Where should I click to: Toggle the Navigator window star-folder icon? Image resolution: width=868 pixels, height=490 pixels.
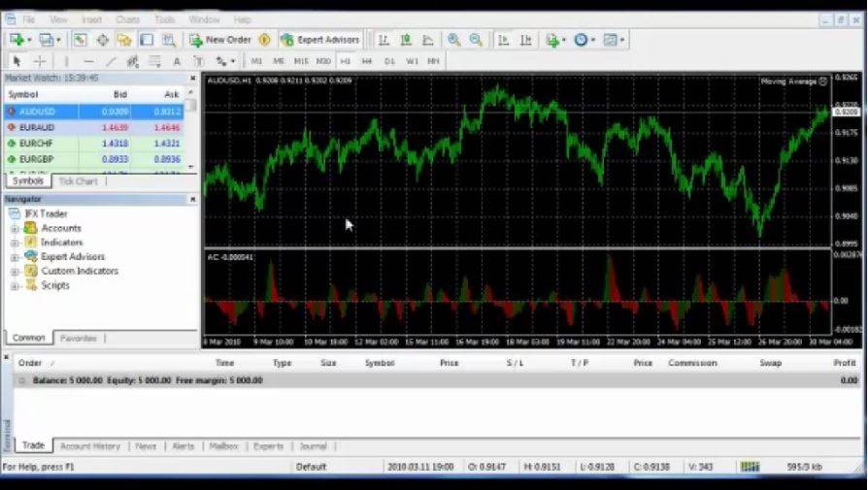pyautogui.click(x=124, y=40)
